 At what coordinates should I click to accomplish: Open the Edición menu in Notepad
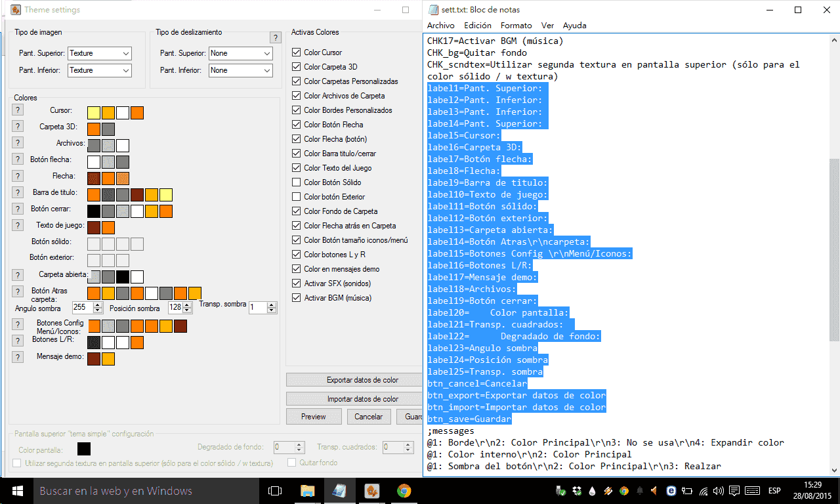478,26
